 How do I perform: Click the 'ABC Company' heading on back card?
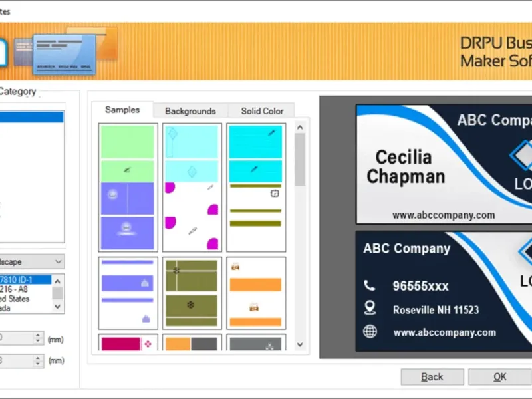(406, 248)
